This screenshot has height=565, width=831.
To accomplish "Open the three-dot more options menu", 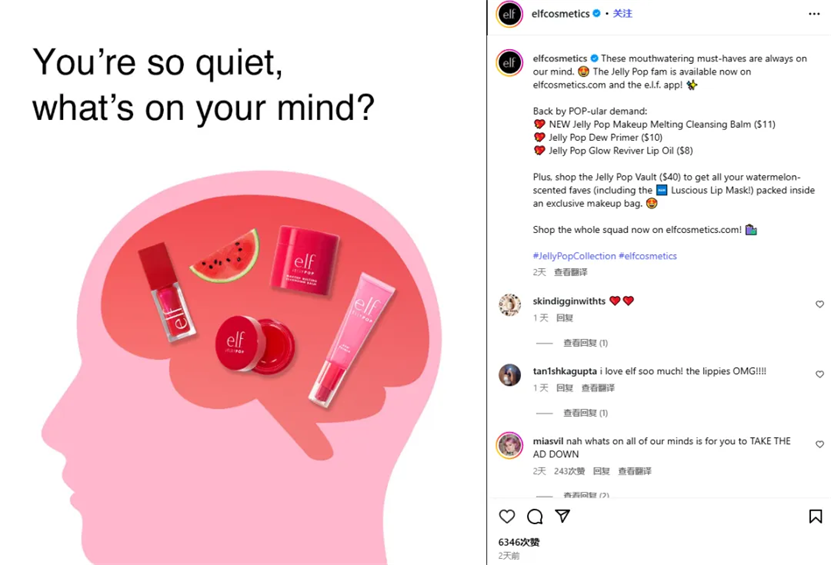I will click(x=814, y=14).
